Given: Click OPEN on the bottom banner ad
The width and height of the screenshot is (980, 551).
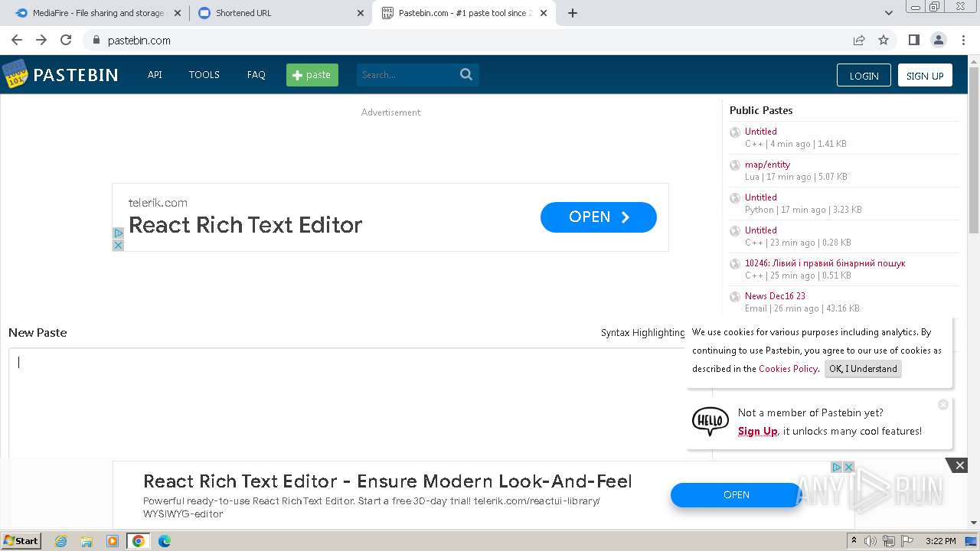Looking at the screenshot, I should coord(736,494).
